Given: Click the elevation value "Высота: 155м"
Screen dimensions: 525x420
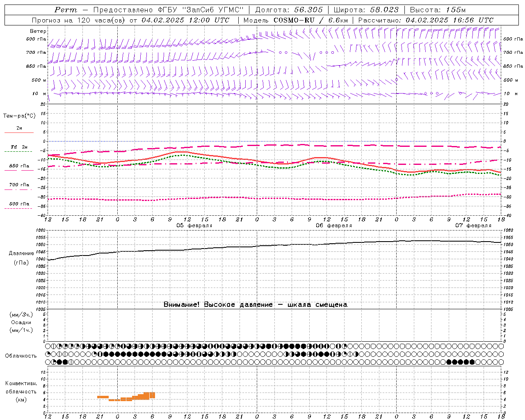Looking at the screenshot, I should tap(438, 10).
